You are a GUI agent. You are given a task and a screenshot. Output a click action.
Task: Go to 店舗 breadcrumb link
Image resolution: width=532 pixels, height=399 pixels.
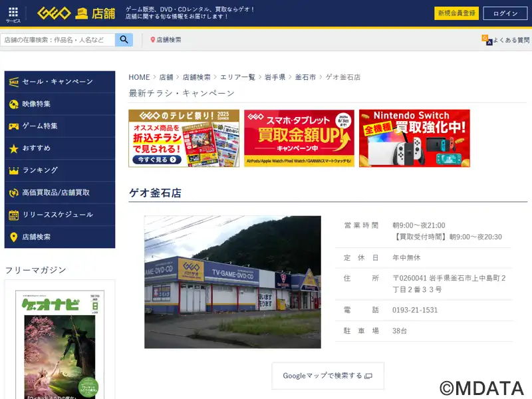[166, 77]
